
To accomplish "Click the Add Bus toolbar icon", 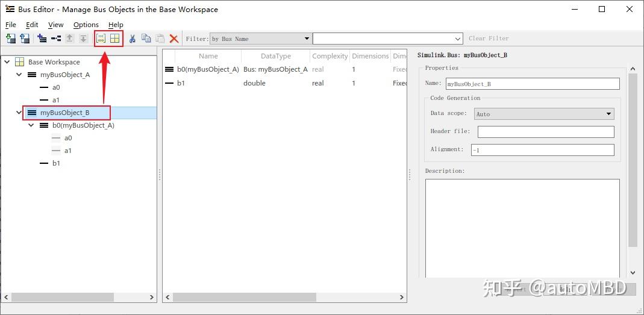I will tap(42, 39).
